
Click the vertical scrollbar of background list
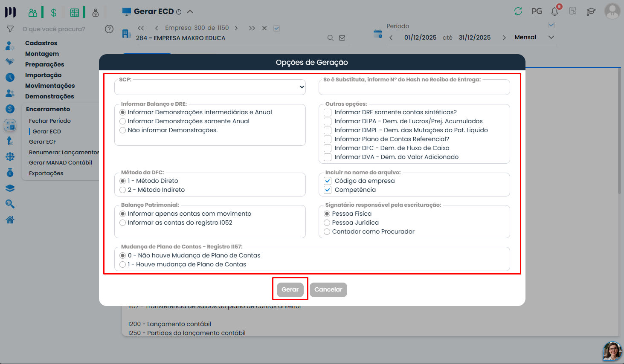(x=619, y=131)
